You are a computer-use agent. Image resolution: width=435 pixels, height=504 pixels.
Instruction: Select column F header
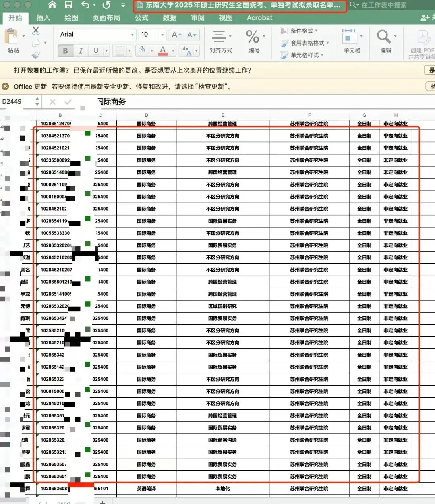309,115
